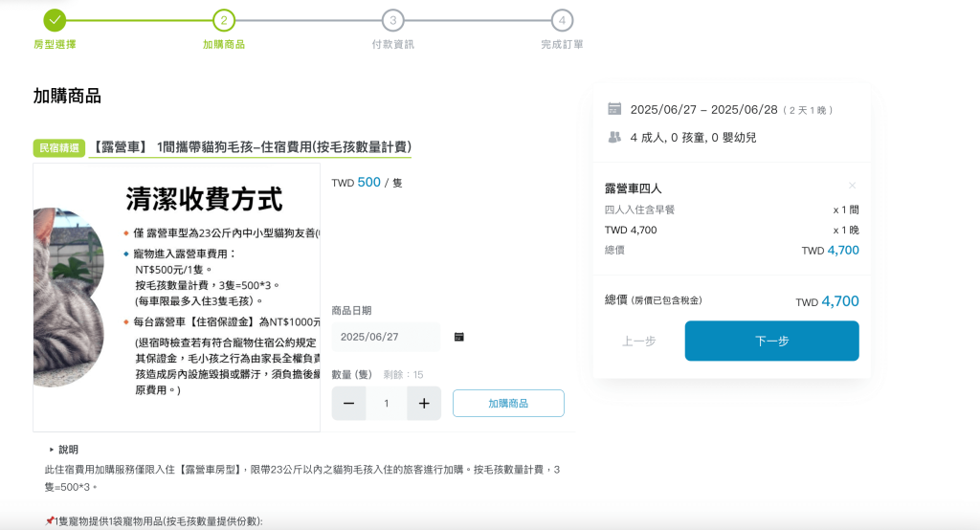Viewport: 980px width, 530px height.
Task: Click the 商品日期 date field 2025/06/27
Action: pos(385,337)
